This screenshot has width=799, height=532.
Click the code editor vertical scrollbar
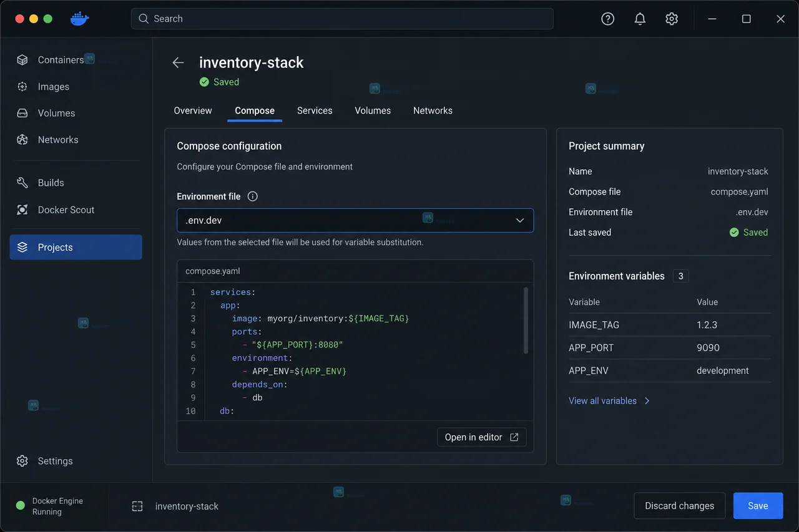click(x=526, y=321)
